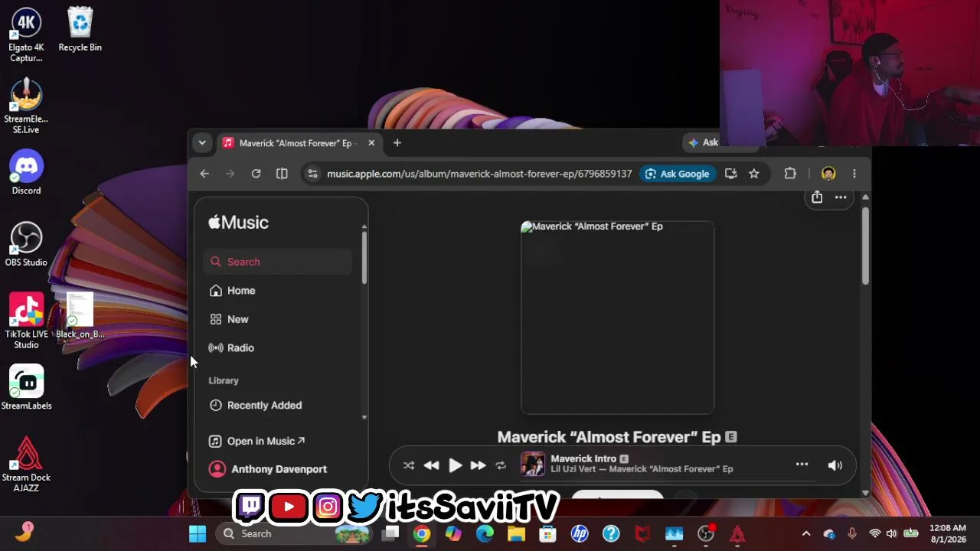Open the Windows Start menu
Viewport: 980px width, 551px height.
[198, 533]
